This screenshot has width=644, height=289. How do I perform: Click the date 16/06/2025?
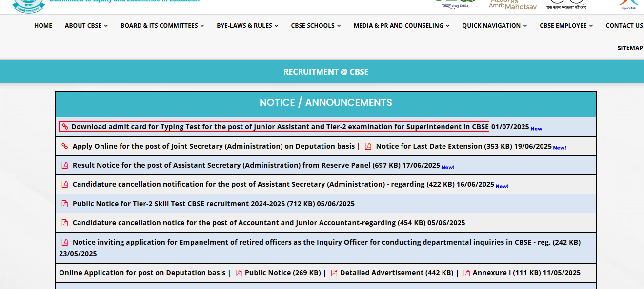point(475,184)
